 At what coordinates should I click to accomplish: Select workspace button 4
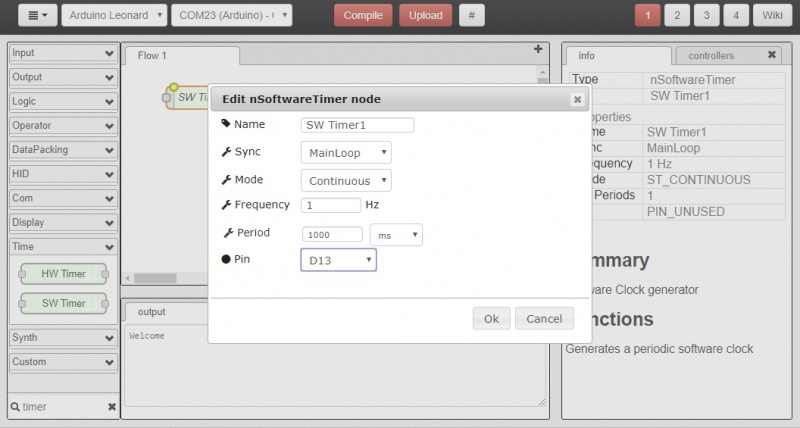pos(736,15)
